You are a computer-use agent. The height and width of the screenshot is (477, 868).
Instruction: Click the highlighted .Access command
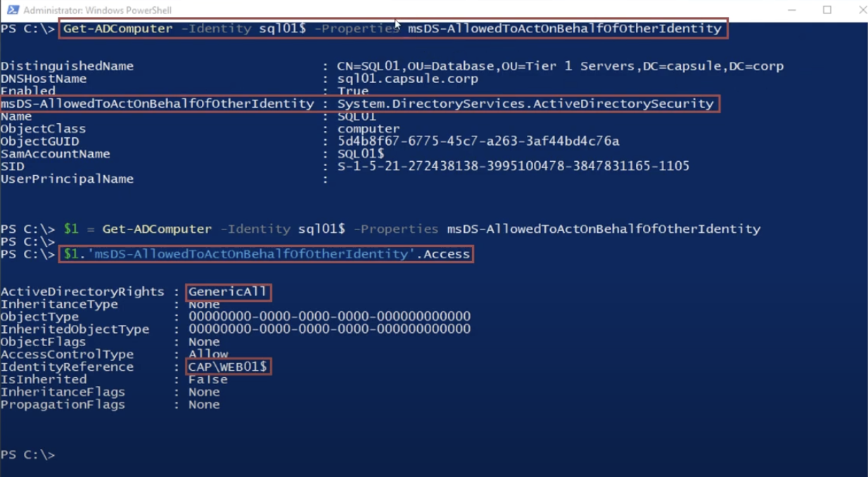pyautogui.click(x=266, y=254)
